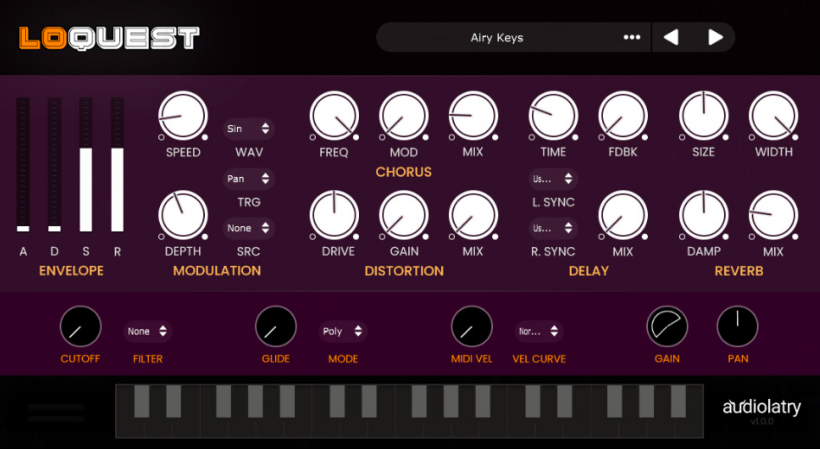Open the FILTER type dropdown

coord(147,331)
